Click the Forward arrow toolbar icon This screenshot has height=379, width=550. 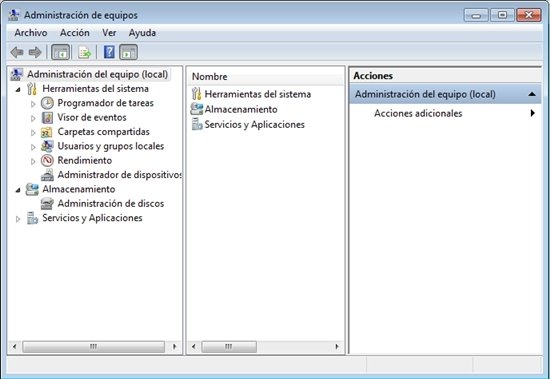[x=35, y=53]
